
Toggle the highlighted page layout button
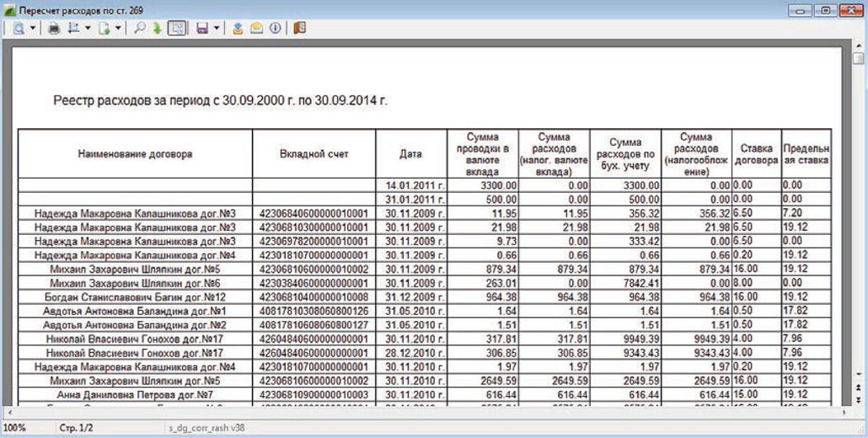(177, 28)
